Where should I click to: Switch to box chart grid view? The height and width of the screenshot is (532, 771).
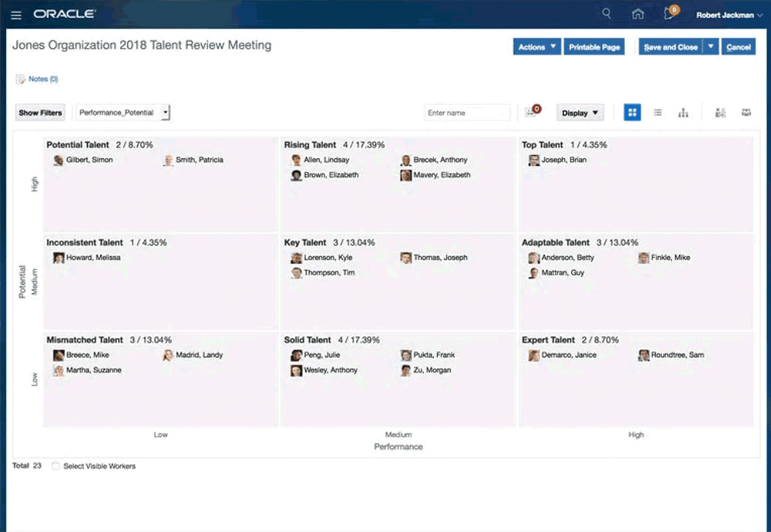[x=632, y=112]
